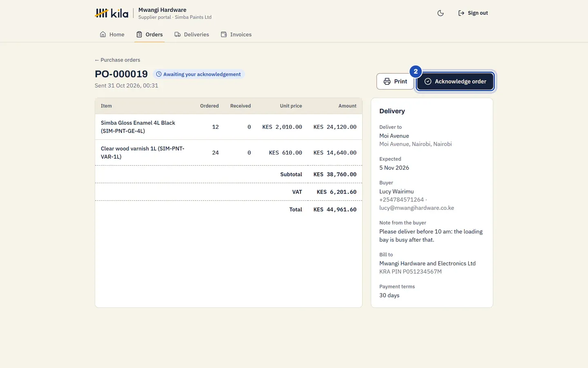This screenshot has width=588, height=368.
Task: Click the unit price KES 2,010.00
Action: [x=282, y=127]
